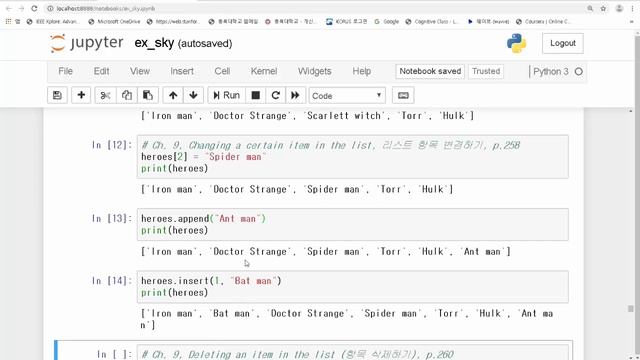
Task: Select the In [13] prompt label
Action: click(112, 218)
